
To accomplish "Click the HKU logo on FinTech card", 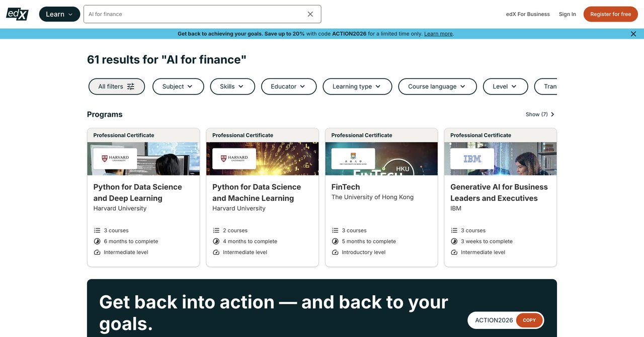I will pos(353,158).
